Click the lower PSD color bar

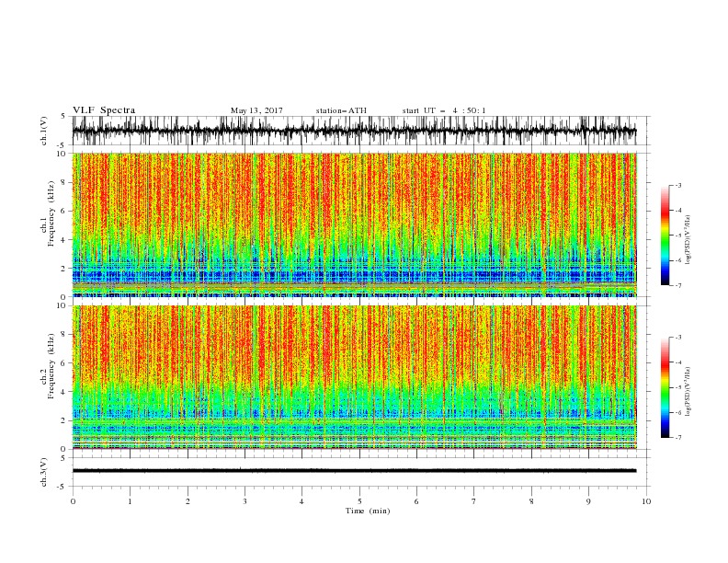[665, 387]
